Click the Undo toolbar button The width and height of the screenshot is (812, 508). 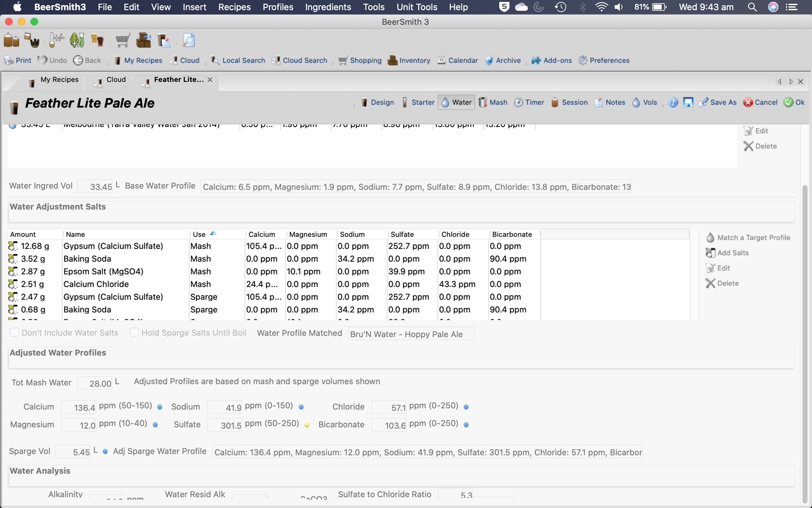(x=52, y=60)
